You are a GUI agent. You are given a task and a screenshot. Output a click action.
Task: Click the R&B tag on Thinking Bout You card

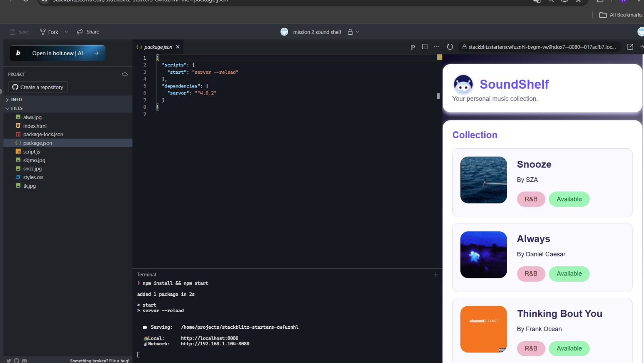pyautogui.click(x=531, y=348)
